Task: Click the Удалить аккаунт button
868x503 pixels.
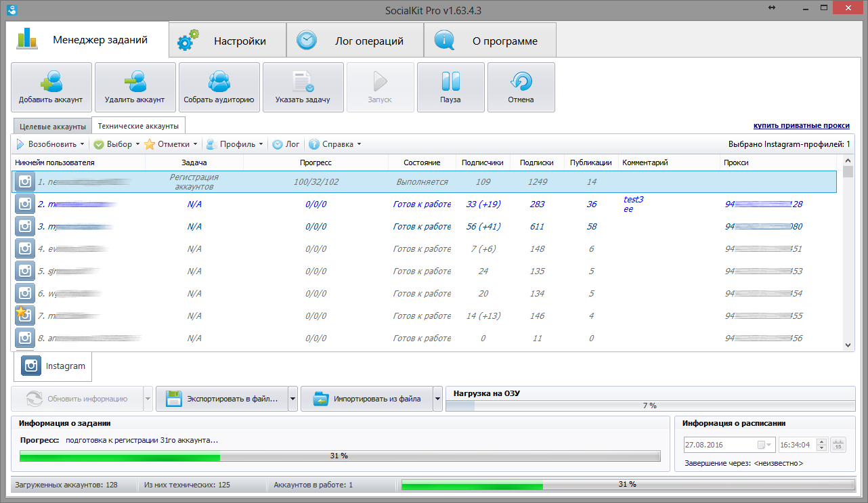Action: pyautogui.click(x=135, y=87)
